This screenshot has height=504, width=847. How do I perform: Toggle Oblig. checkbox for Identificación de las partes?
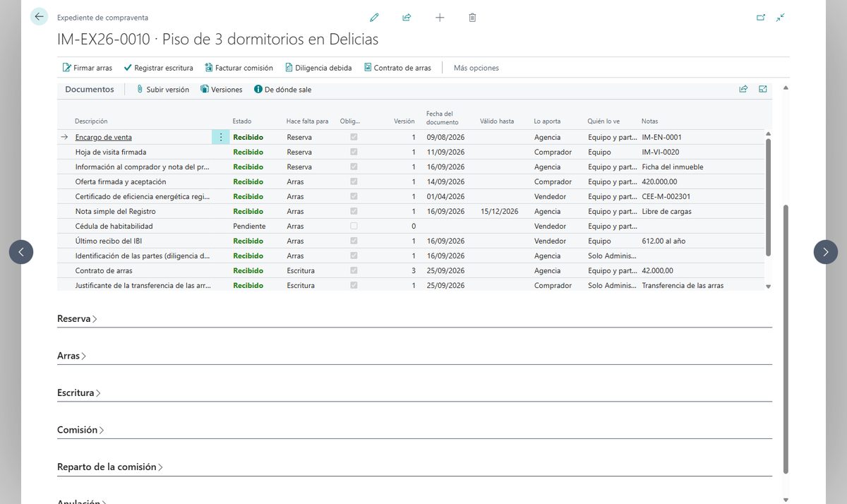click(x=354, y=256)
